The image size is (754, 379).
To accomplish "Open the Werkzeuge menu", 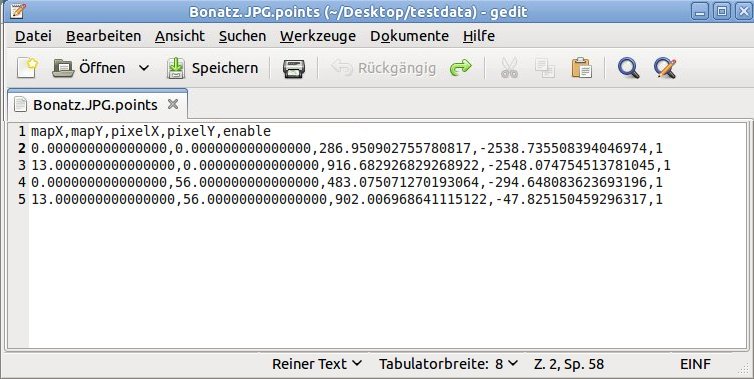I will 318,36.
